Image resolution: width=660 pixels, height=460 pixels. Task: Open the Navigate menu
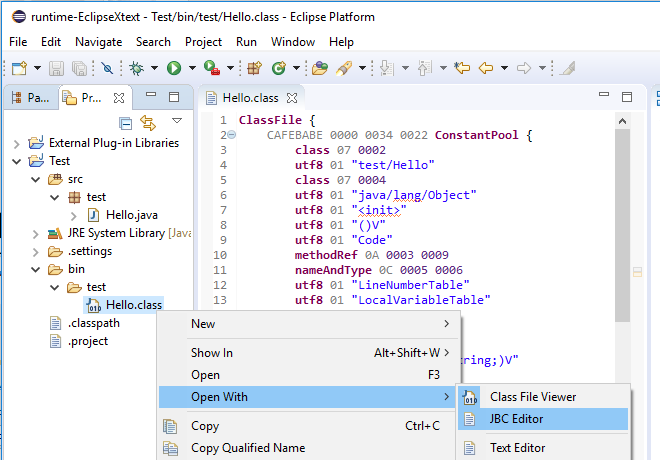pos(98,42)
